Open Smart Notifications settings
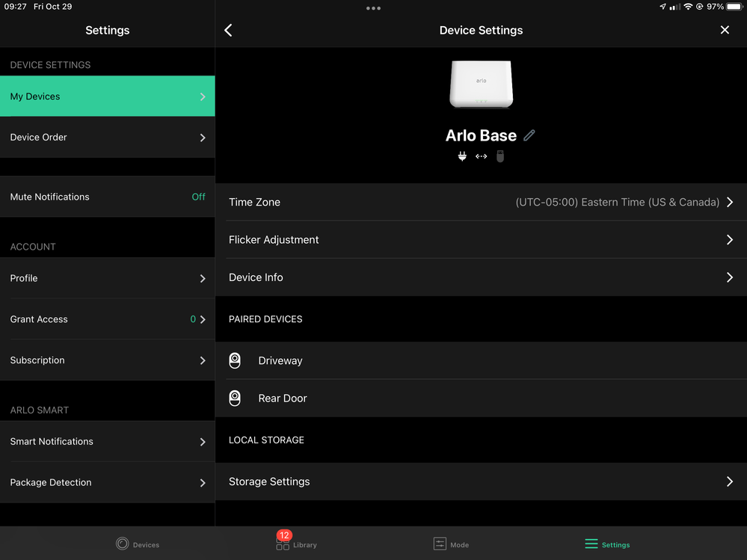The height and width of the screenshot is (560, 747). [x=107, y=441]
